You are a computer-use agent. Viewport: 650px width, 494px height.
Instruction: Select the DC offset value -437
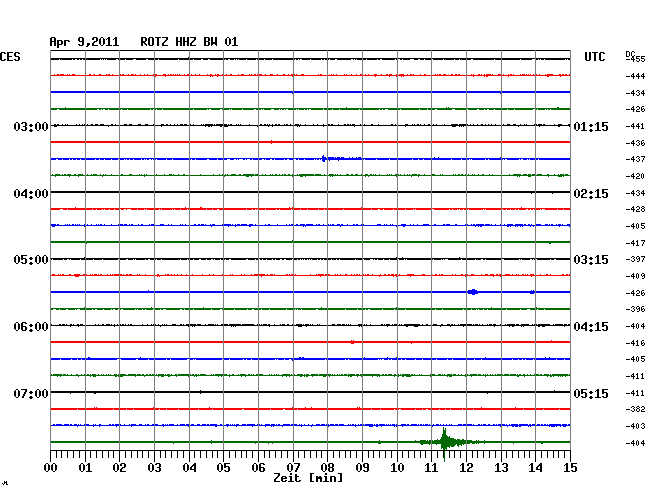[x=635, y=159]
